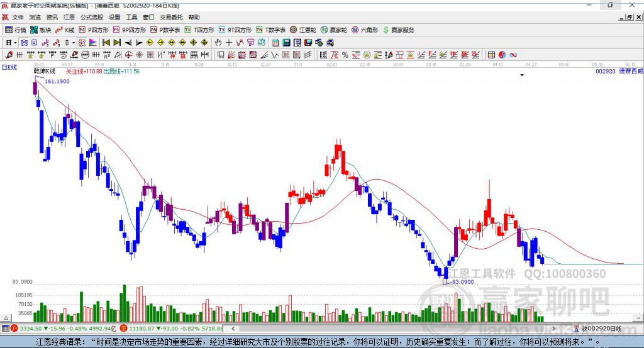
Task: Select the 六角形 hexagon tool
Action: point(365,30)
